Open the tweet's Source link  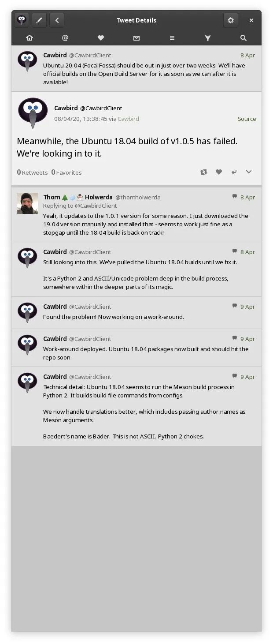point(247,119)
